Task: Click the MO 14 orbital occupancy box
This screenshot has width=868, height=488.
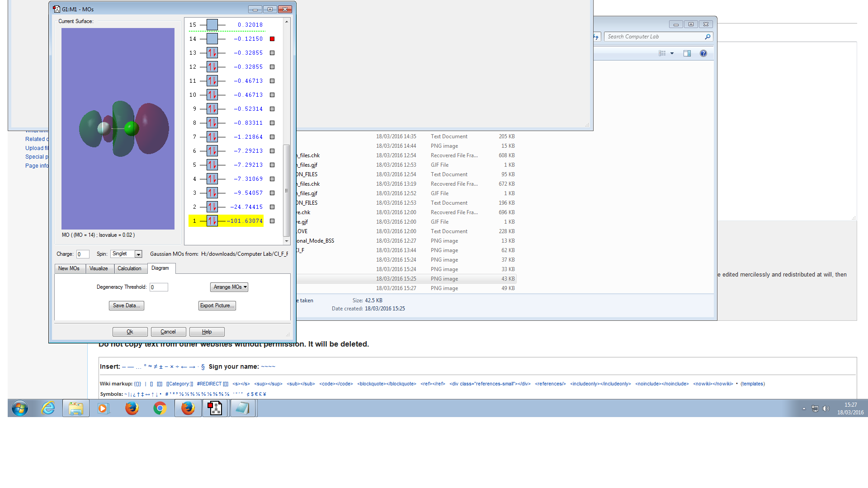Action: 212,39
